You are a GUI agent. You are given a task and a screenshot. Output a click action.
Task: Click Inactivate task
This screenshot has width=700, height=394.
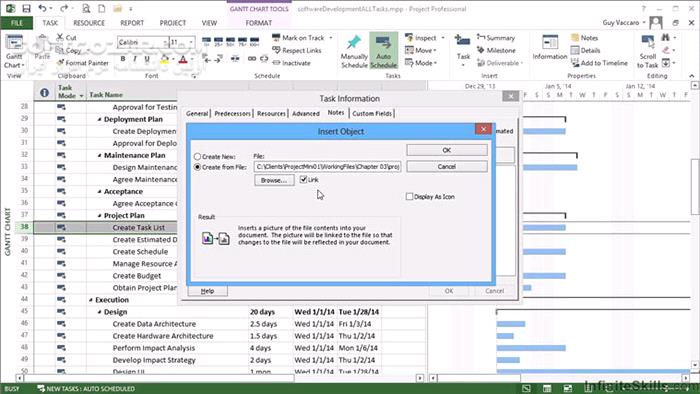[291, 63]
